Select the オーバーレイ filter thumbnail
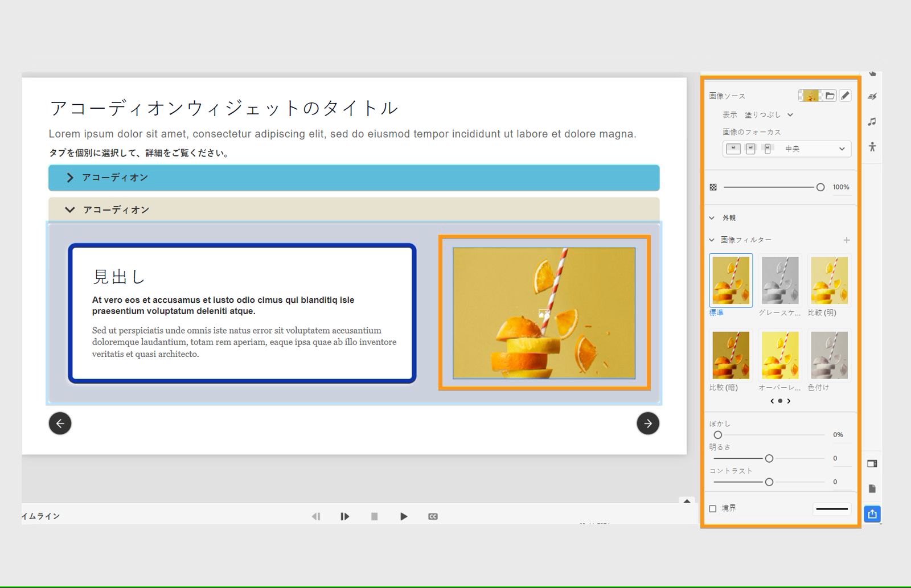The height and width of the screenshot is (588, 911). click(x=779, y=354)
